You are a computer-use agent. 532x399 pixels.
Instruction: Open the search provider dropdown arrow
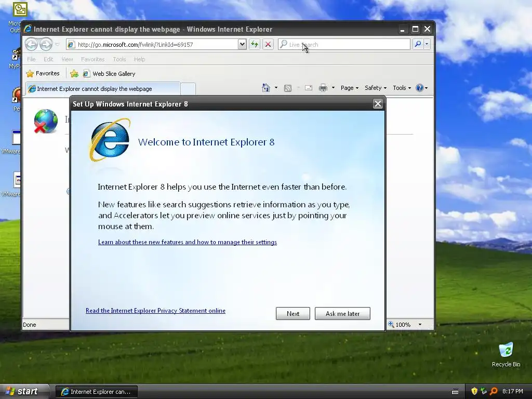[x=427, y=44]
